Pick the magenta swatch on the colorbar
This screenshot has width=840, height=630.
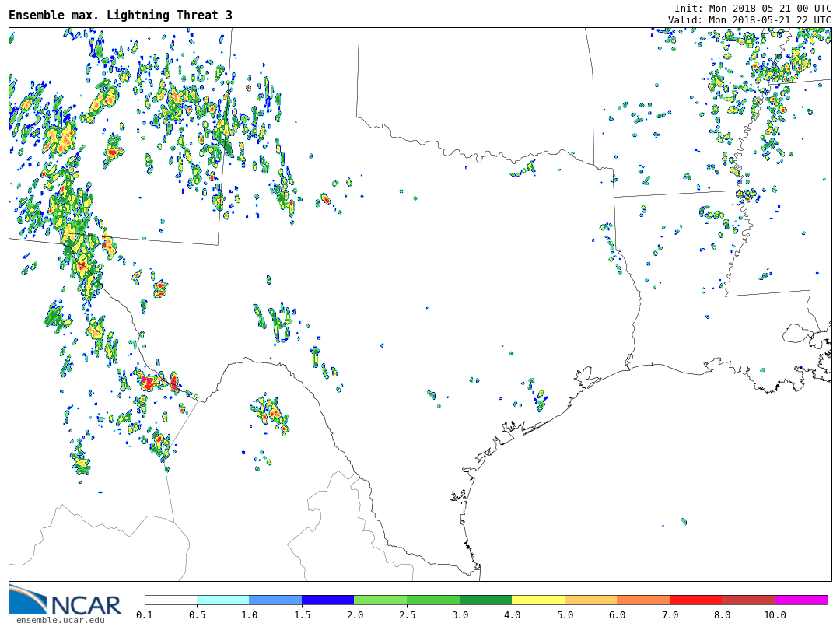[801, 600]
